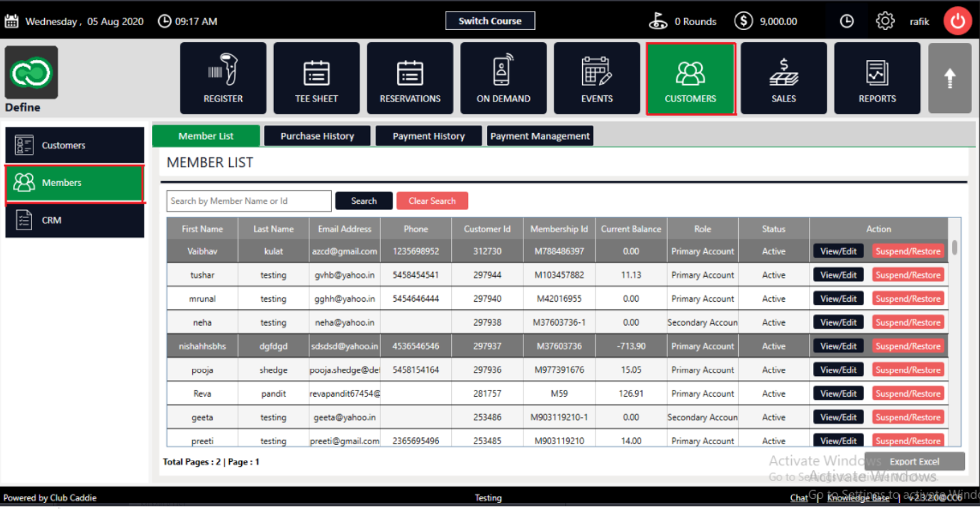This screenshot has width=980, height=509.
Task: Open the Knowledge Base link
Action: pos(858,498)
